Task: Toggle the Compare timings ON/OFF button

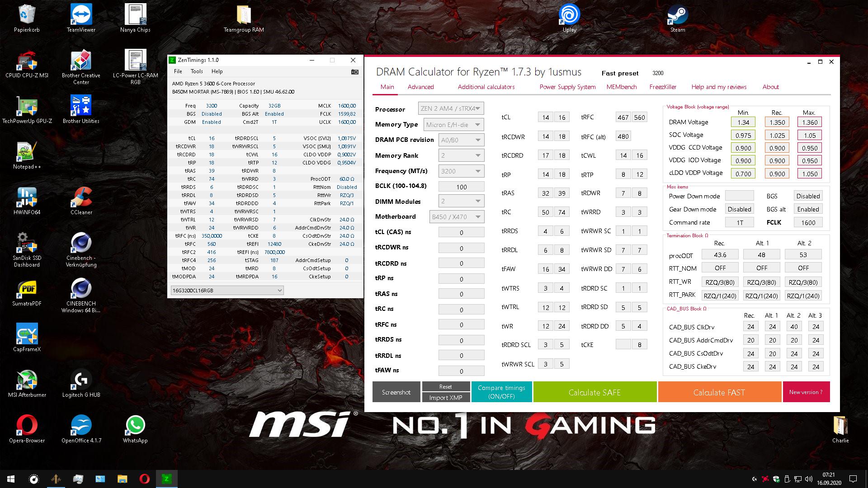Action: (501, 392)
